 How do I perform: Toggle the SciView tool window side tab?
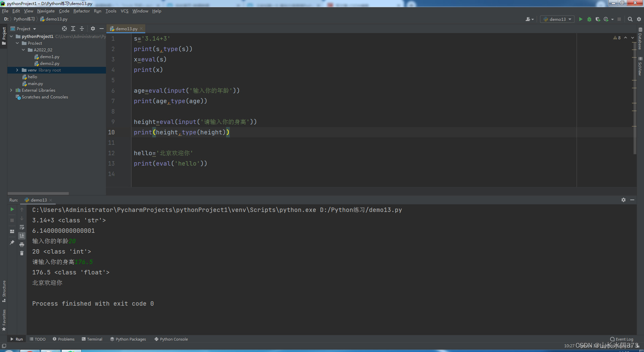(640, 67)
